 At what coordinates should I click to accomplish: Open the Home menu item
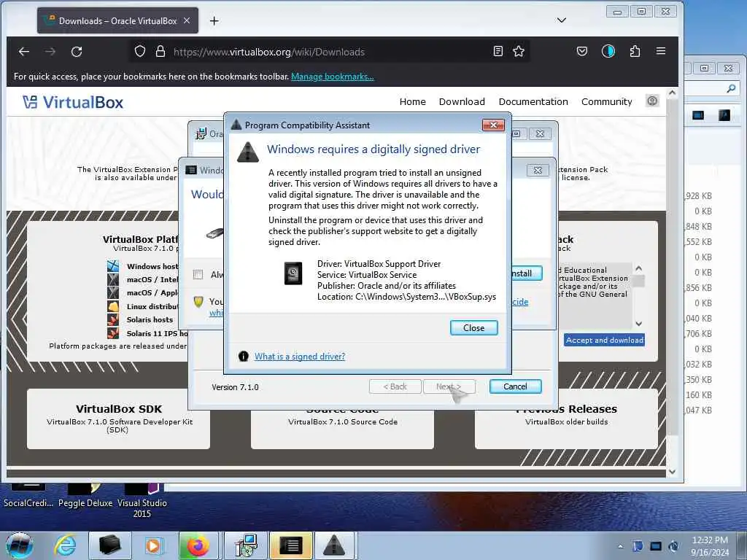pos(413,101)
